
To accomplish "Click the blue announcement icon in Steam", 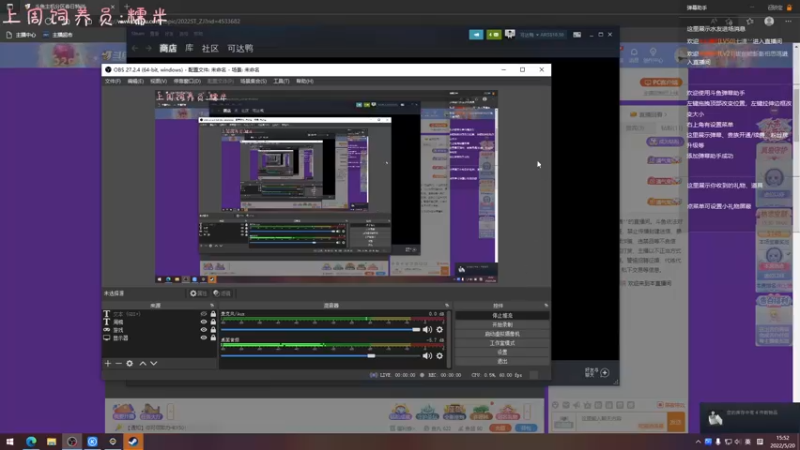I will tap(476, 35).
